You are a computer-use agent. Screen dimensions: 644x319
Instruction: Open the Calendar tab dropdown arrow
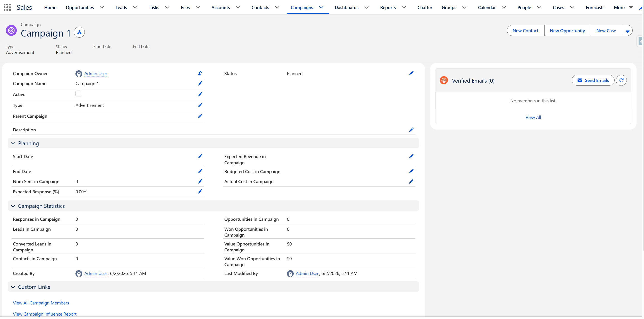504,7
